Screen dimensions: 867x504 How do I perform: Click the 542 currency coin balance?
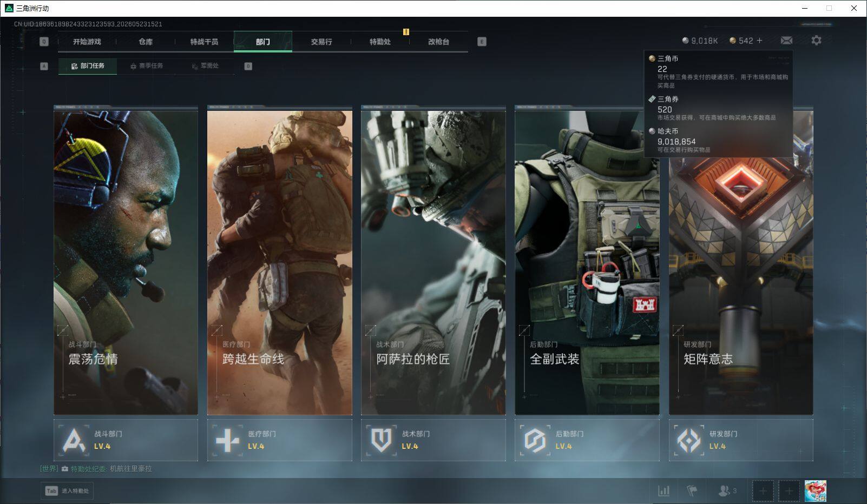click(741, 41)
